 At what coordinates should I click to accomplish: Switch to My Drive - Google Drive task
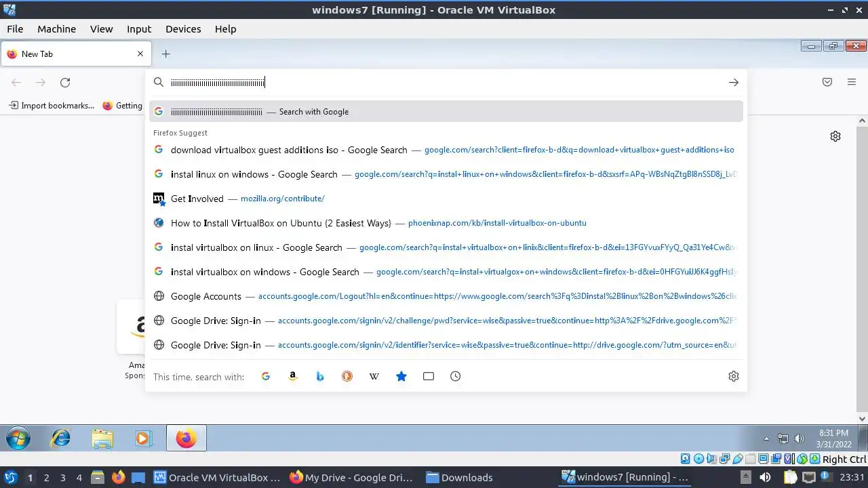tap(351, 478)
